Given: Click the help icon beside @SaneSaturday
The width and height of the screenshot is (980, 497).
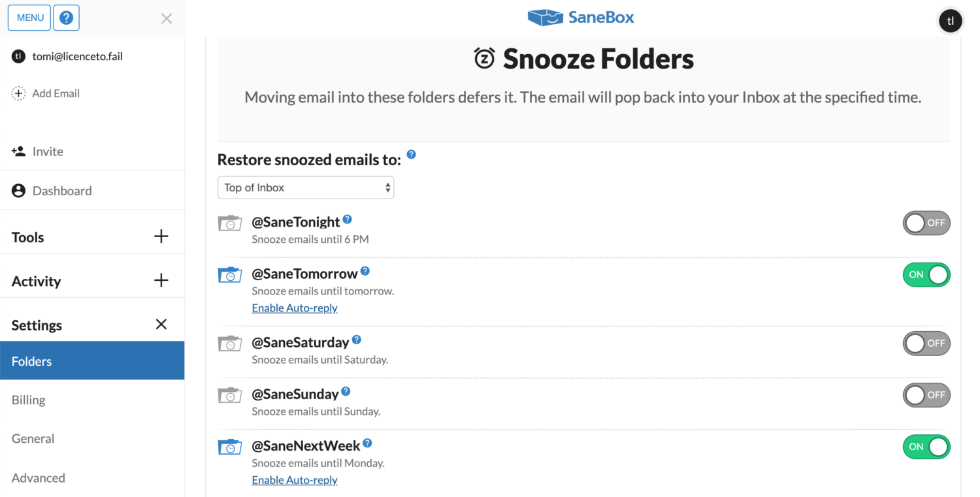Looking at the screenshot, I should tap(357, 340).
